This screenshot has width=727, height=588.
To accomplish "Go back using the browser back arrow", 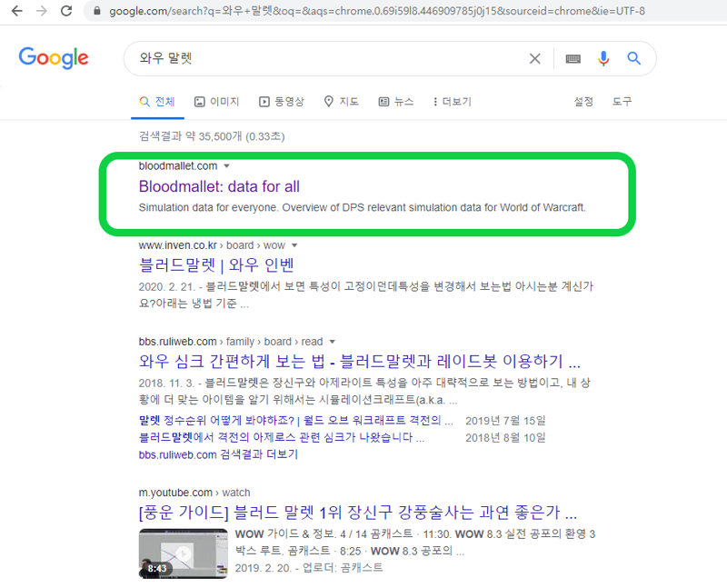I will [x=16, y=11].
